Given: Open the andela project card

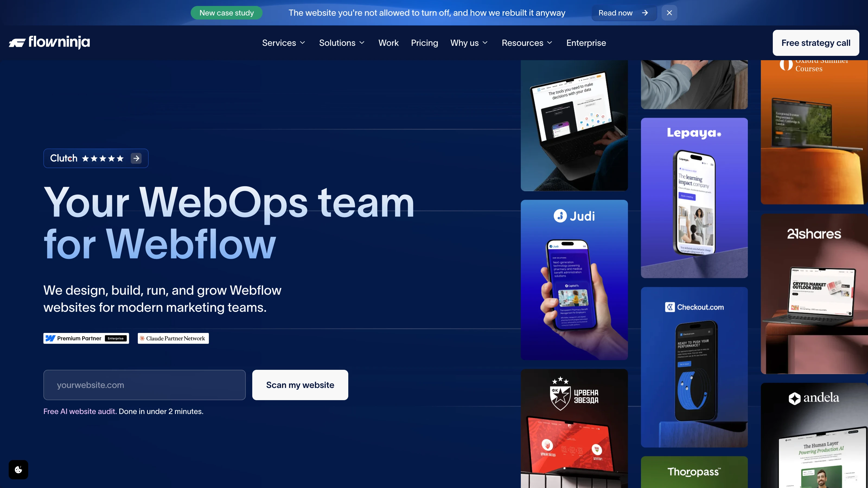Looking at the screenshot, I should point(814,435).
